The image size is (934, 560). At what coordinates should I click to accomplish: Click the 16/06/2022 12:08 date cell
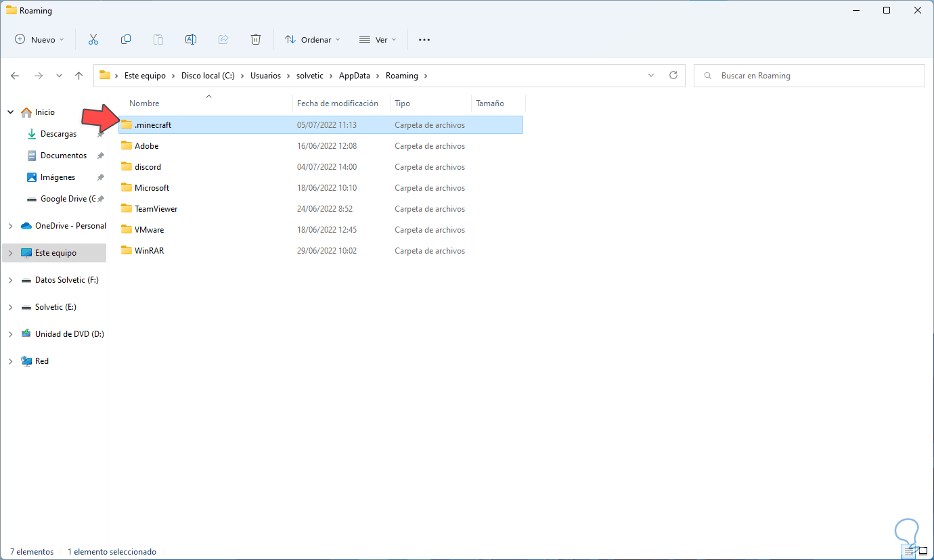327,146
